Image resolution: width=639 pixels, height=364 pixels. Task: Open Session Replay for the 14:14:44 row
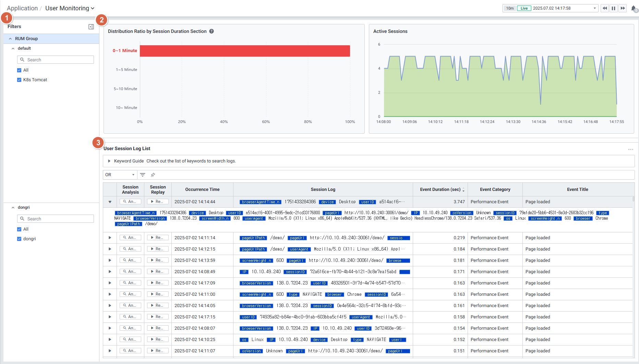point(158,202)
